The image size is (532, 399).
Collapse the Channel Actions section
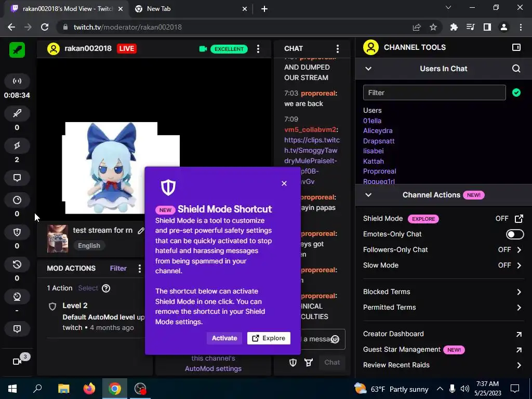pyautogui.click(x=368, y=195)
